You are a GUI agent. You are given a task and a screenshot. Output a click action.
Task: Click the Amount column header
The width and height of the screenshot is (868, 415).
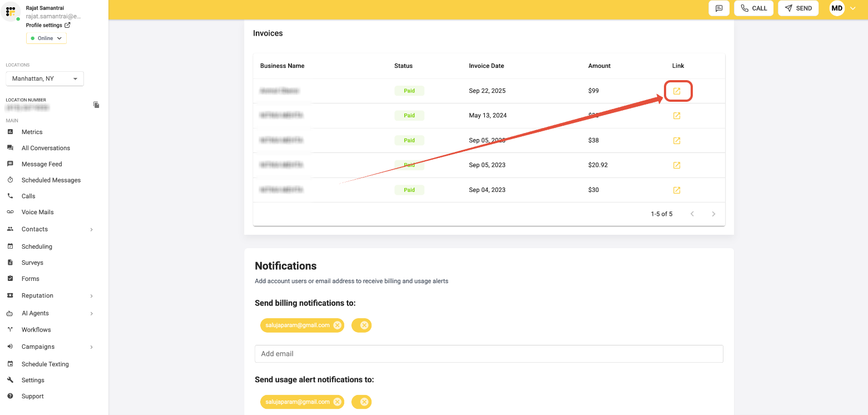coord(599,66)
